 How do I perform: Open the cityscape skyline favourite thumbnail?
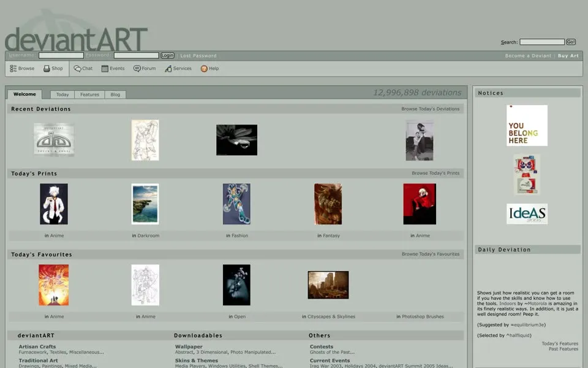pos(328,285)
